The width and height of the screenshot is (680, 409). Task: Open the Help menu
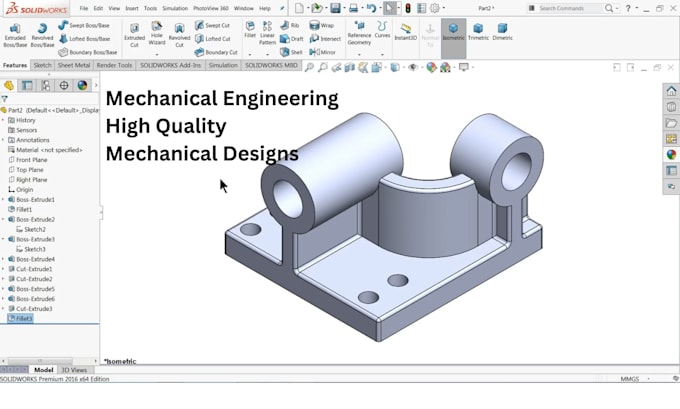pos(265,8)
